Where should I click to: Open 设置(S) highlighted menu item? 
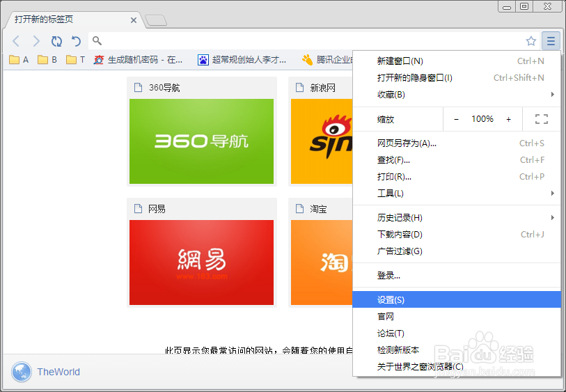[457, 299]
